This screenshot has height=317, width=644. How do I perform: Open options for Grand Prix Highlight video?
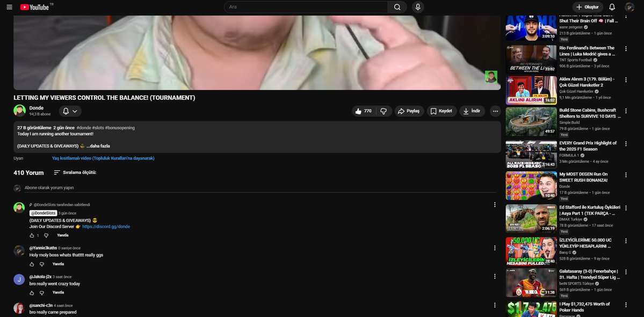click(626, 144)
